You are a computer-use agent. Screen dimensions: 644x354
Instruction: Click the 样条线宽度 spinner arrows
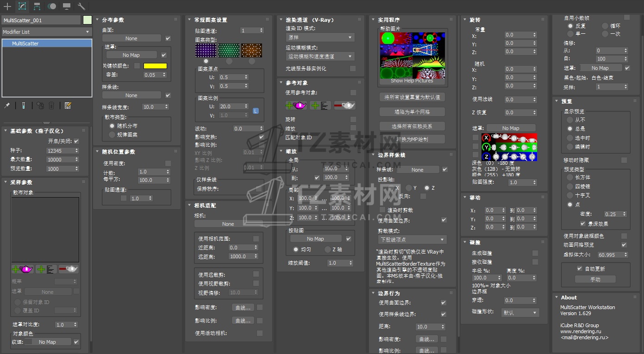pyautogui.click(x=166, y=107)
